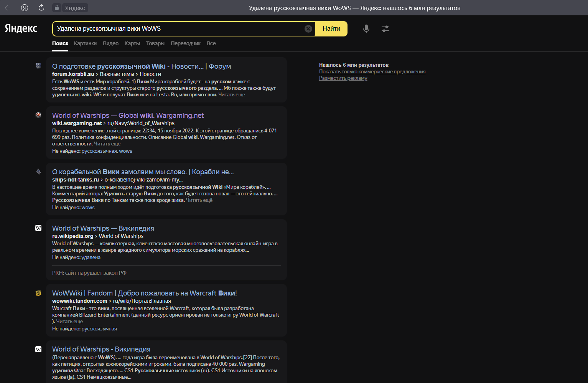Expand the Все services menu

pyautogui.click(x=211, y=43)
